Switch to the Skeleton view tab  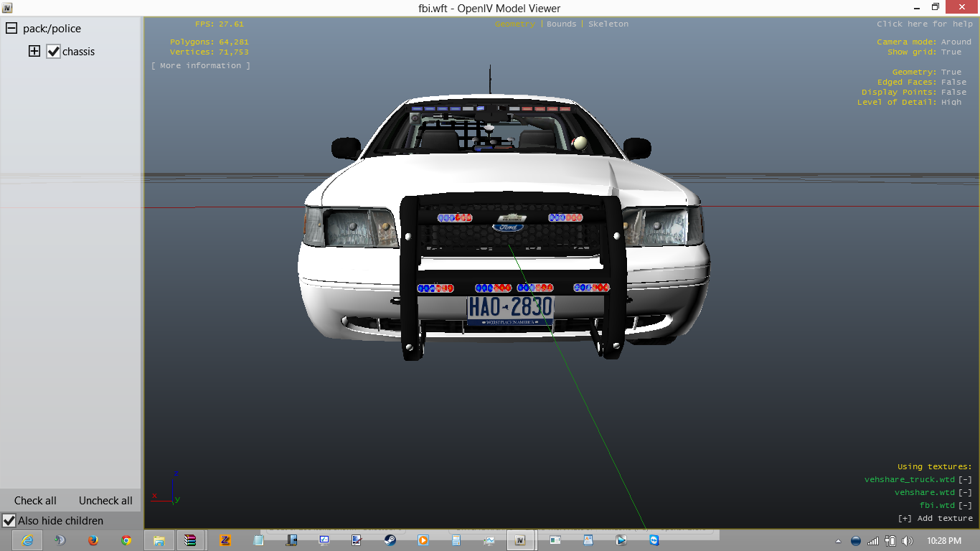point(608,24)
